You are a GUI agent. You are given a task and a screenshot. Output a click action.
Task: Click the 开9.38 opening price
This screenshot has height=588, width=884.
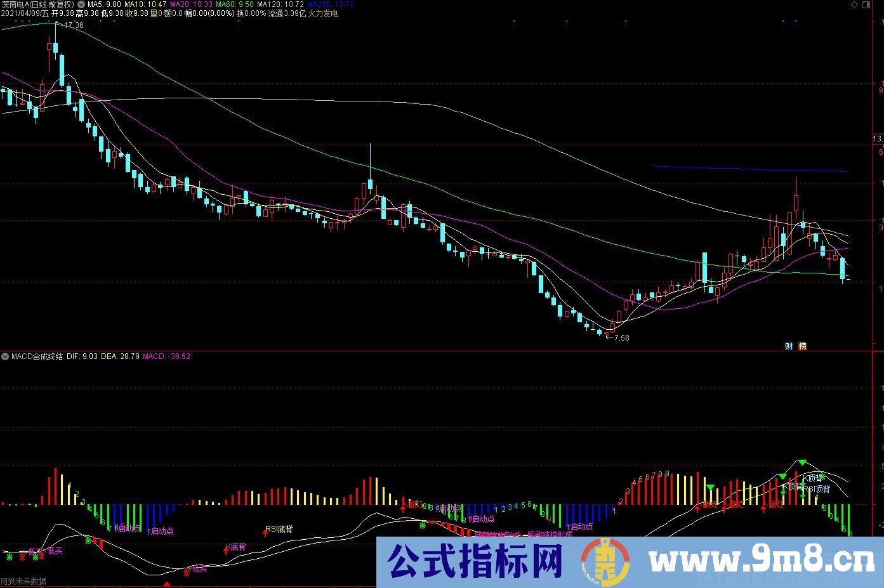click(63, 13)
